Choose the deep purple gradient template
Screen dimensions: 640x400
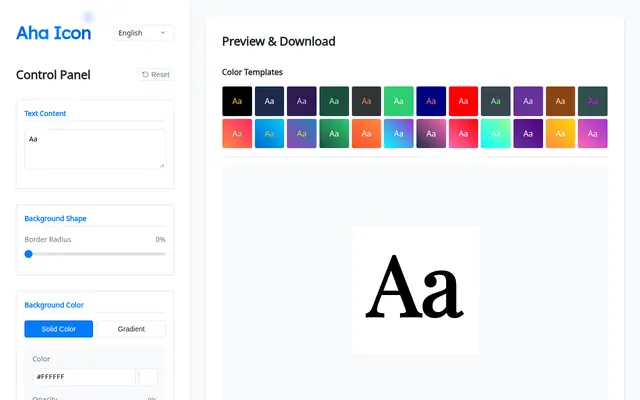(x=528, y=133)
